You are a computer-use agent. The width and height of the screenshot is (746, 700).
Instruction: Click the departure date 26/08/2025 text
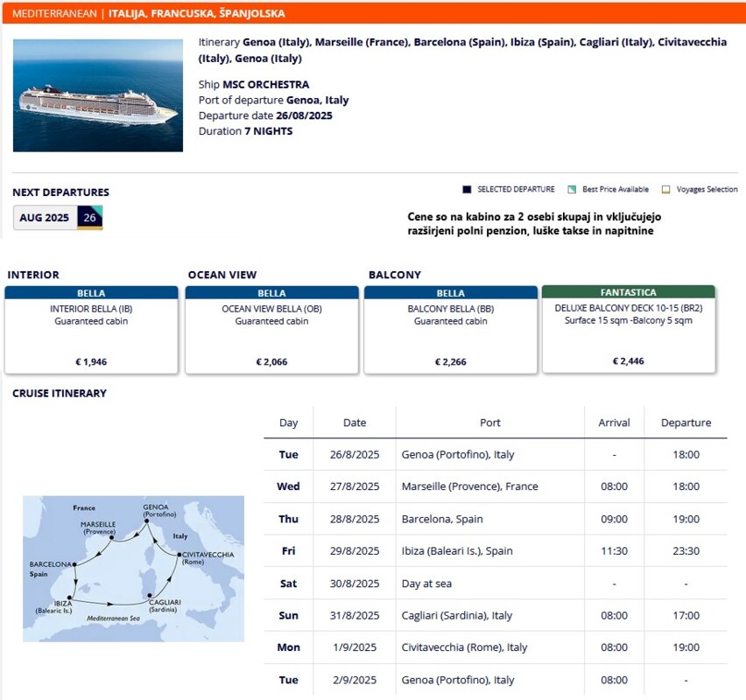tap(305, 115)
